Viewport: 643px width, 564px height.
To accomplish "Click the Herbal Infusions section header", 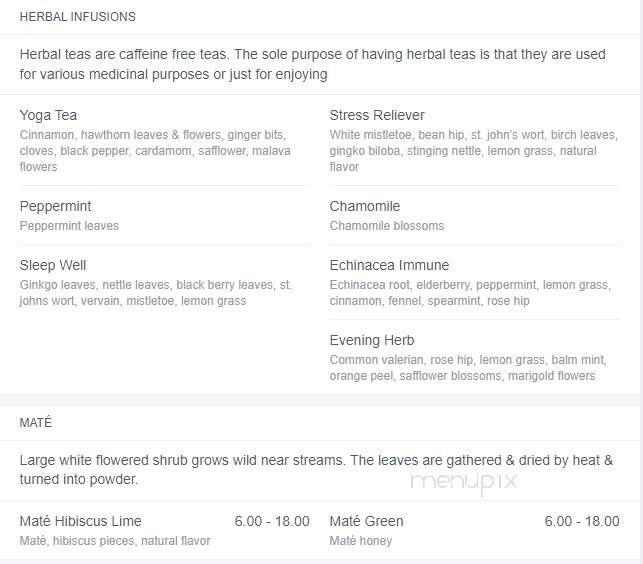I will pos(78,17).
